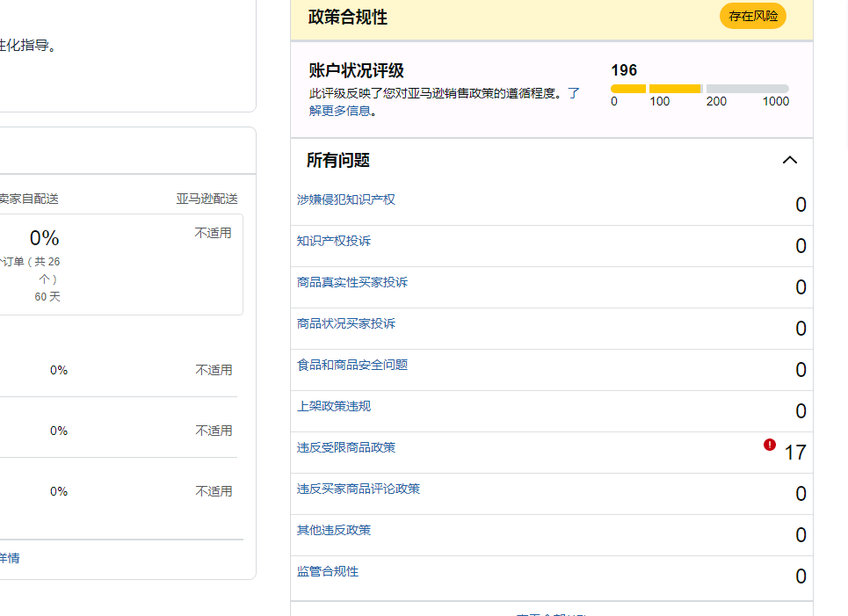The image size is (848, 616).
Task: Click the 0 count for 监管合规性
Action: (801, 576)
